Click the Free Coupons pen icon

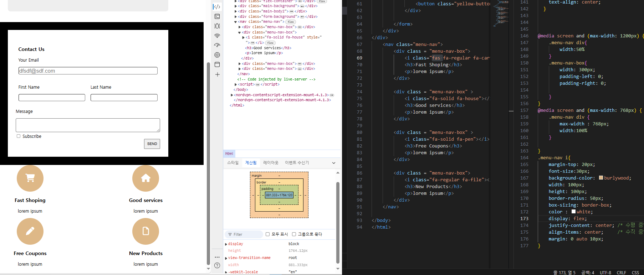click(30, 231)
